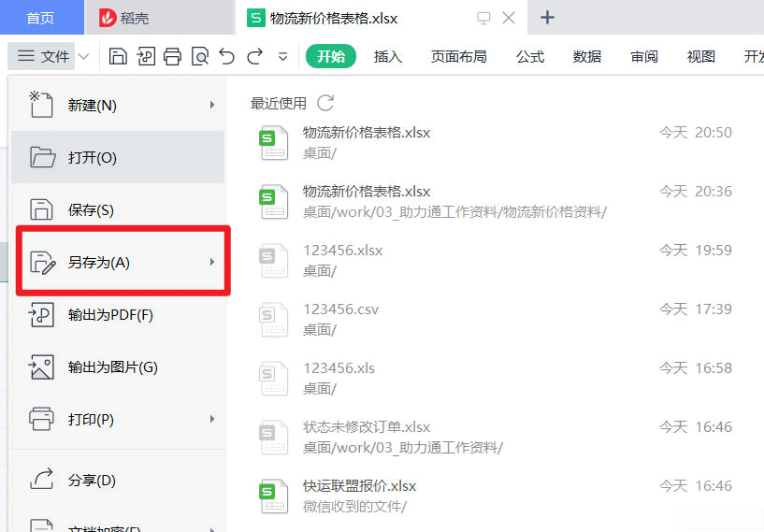Click the 今天 17:39 timestamp

(696, 309)
